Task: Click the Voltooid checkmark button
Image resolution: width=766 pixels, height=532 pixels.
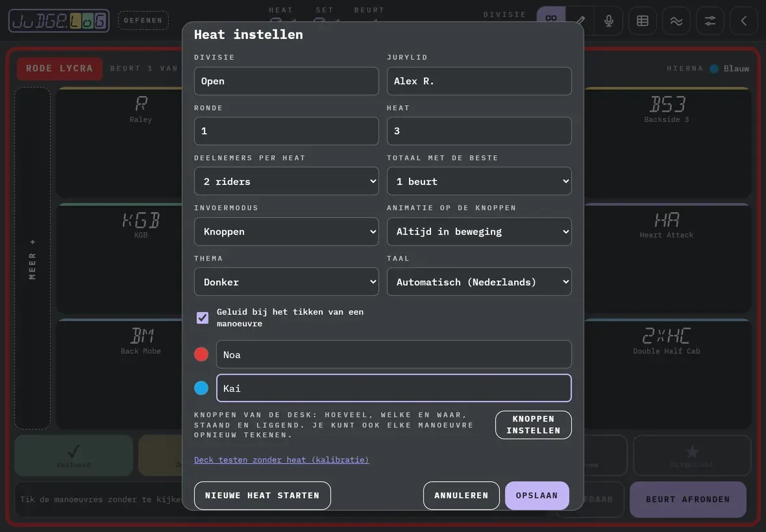Action: [73, 455]
